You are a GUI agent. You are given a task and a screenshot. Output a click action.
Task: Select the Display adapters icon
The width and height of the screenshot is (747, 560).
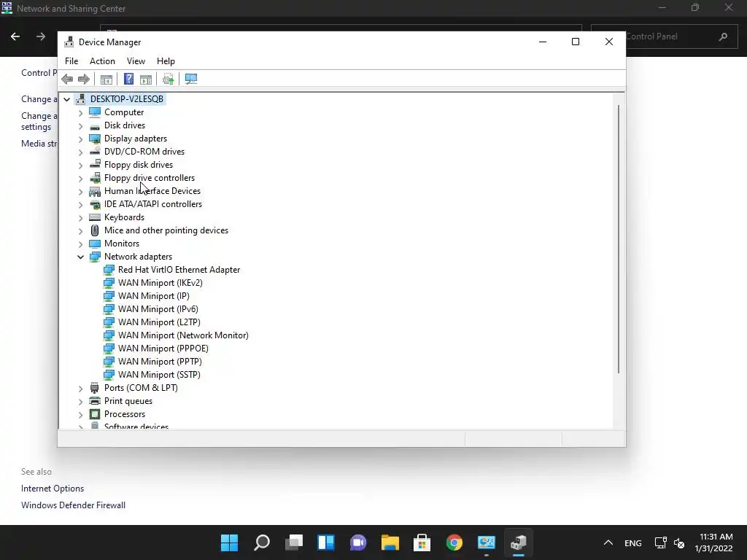pyautogui.click(x=95, y=139)
